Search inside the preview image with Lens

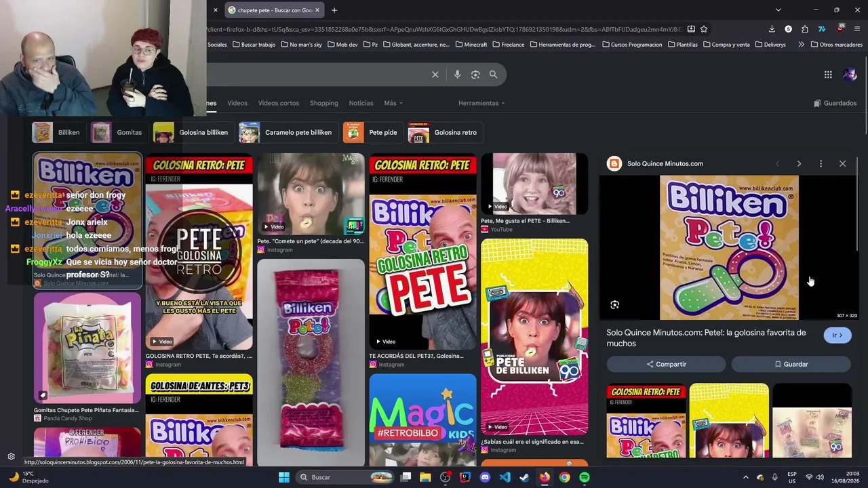pyautogui.click(x=614, y=305)
